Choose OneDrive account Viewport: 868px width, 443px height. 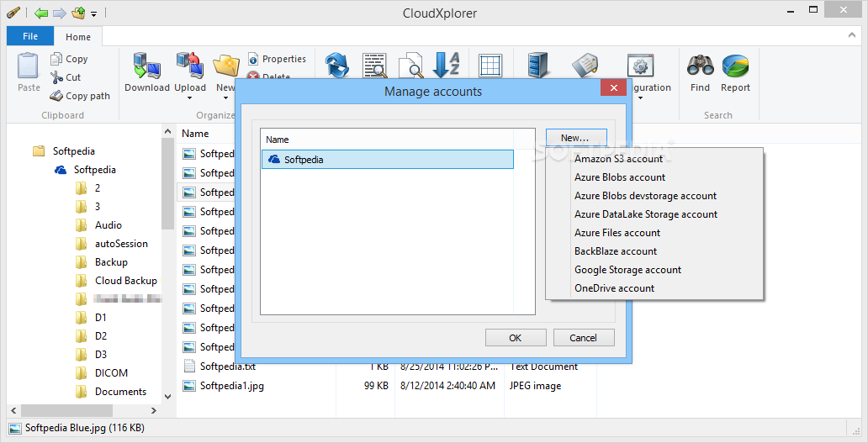pos(654,288)
